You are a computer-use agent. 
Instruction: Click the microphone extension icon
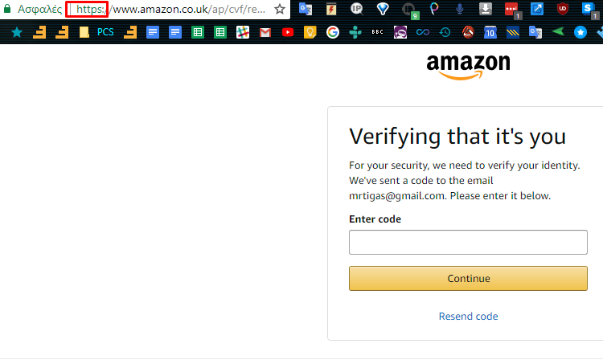(x=460, y=10)
